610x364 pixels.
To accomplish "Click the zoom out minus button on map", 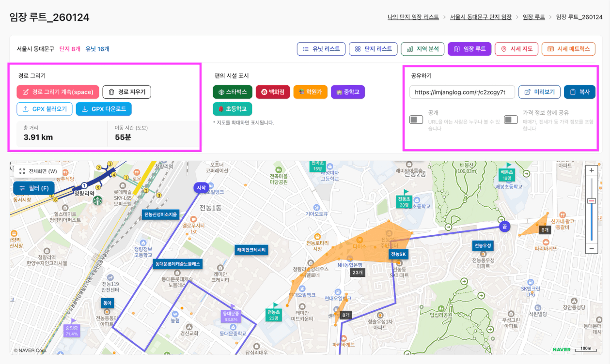I will coord(591,248).
